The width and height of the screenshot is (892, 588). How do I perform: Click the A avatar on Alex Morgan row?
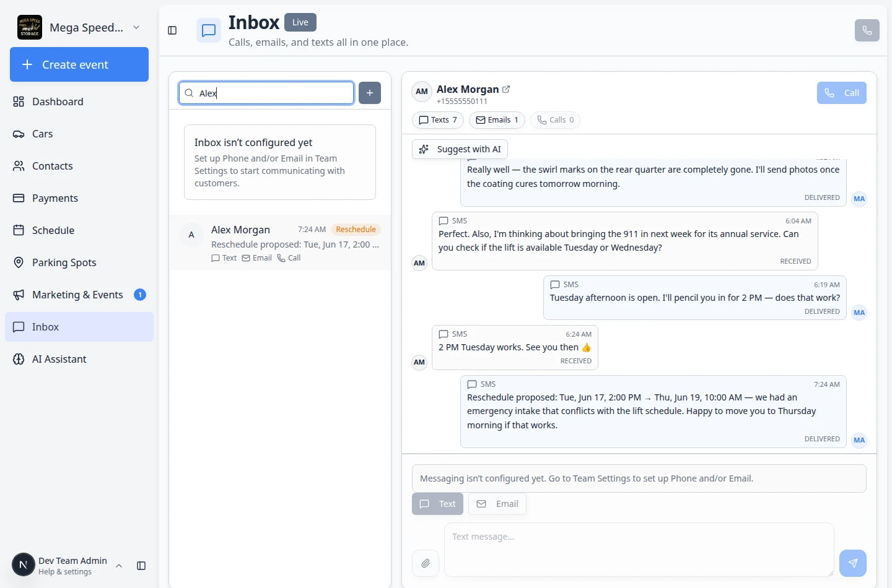191,235
